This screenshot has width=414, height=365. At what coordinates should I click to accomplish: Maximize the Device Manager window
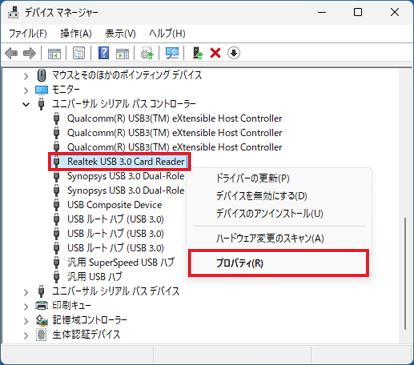pyautogui.click(x=358, y=13)
